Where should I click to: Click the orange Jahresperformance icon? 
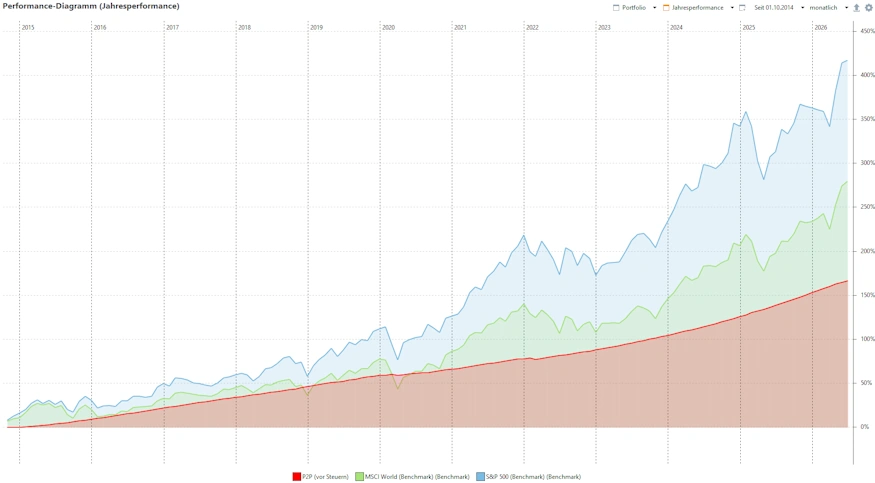point(666,8)
